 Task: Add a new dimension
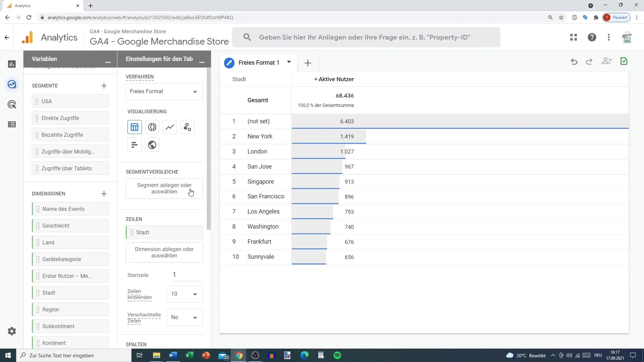[x=104, y=194]
